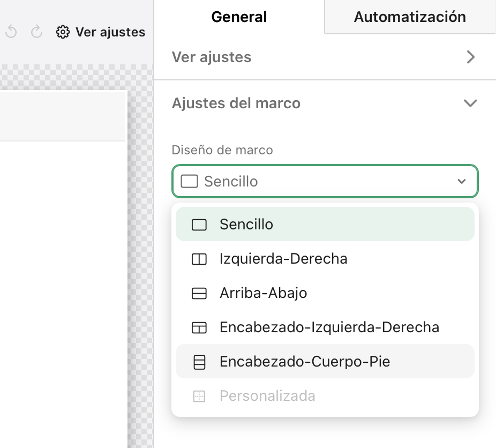The width and height of the screenshot is (496, 448).
Task: Click the Encabezado-Izquierda-Derecha layout icon
Action: 199,327
